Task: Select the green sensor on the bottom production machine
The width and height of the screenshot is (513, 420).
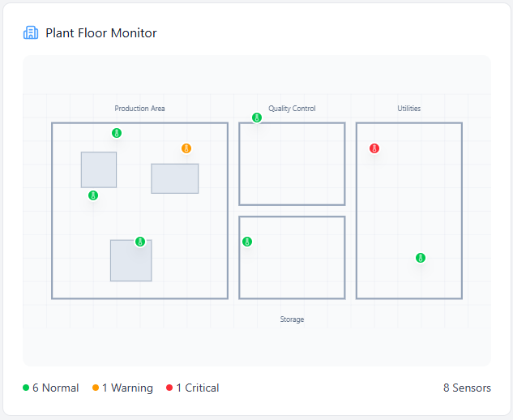Action: (140, 242)
